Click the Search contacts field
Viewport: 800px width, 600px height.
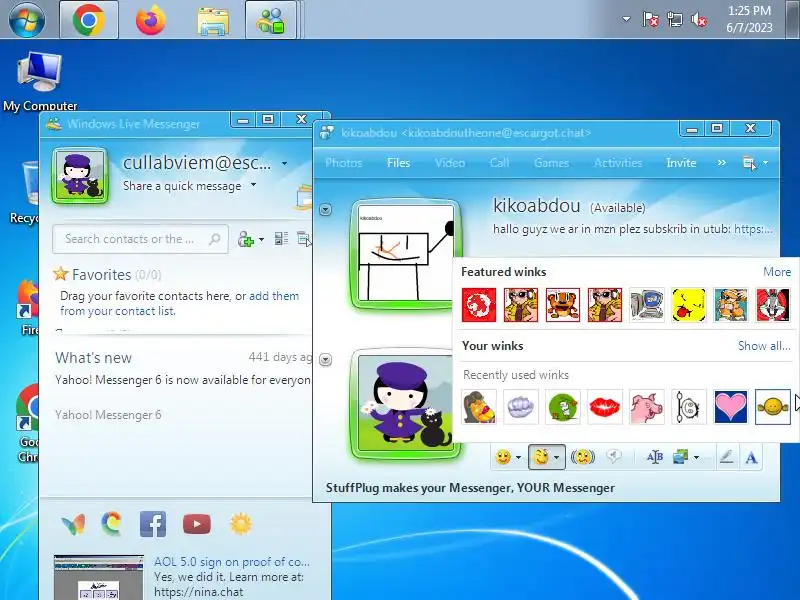[x=140, y=239]
